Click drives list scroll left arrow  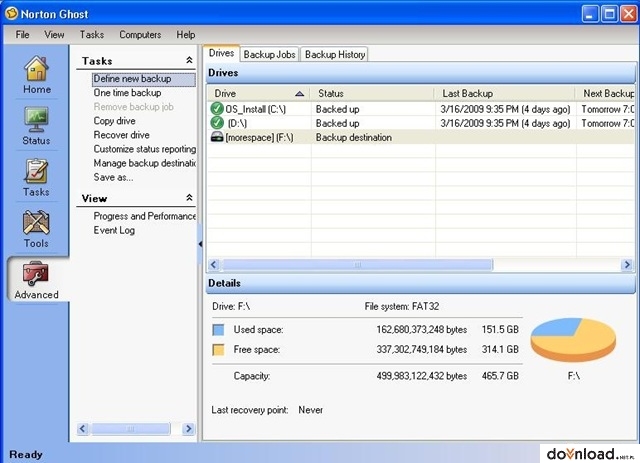click(214, 265)
